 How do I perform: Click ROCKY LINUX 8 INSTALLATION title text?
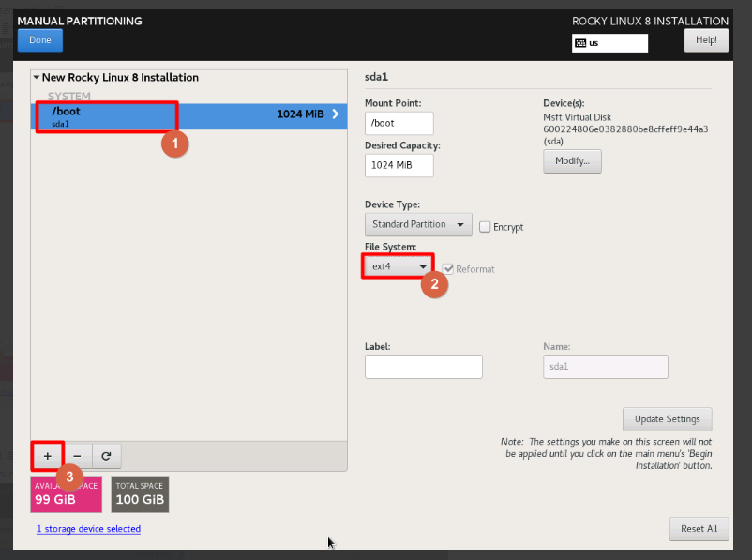pos(650,22)
